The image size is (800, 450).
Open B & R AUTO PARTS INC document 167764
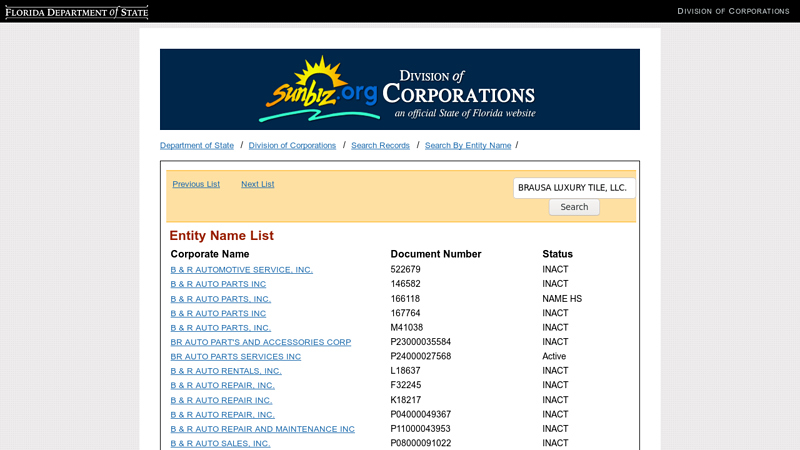pos(218,313)
